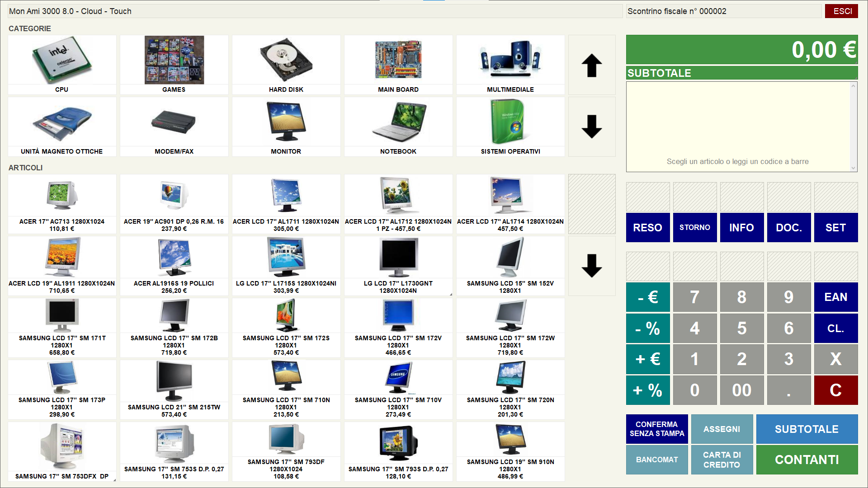The image size is (868, 488).
Task: Select SAMSUNG 17" SM 793DF article
Action: tap(286, 451)
